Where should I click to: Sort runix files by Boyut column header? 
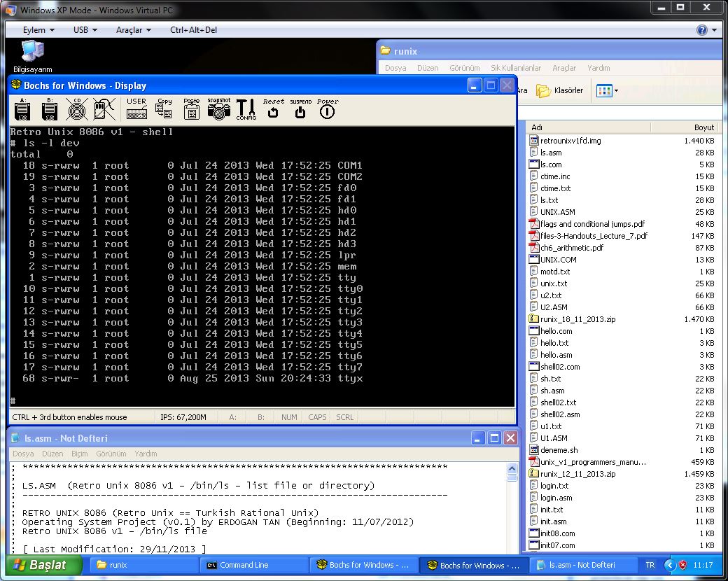pos(684,127)
